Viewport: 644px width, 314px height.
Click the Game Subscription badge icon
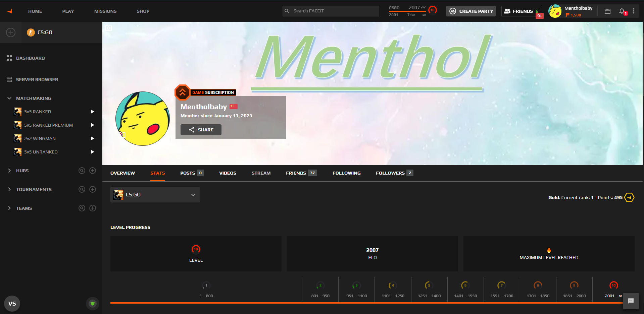(x=183, y=92)
